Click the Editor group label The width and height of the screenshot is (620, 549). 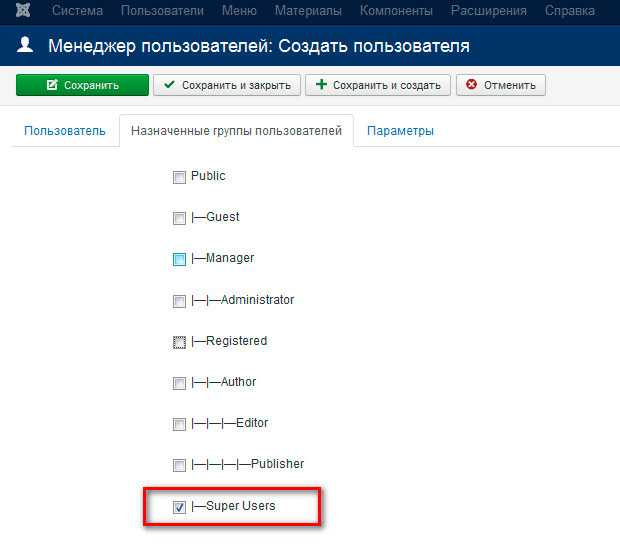click(229, 423)
